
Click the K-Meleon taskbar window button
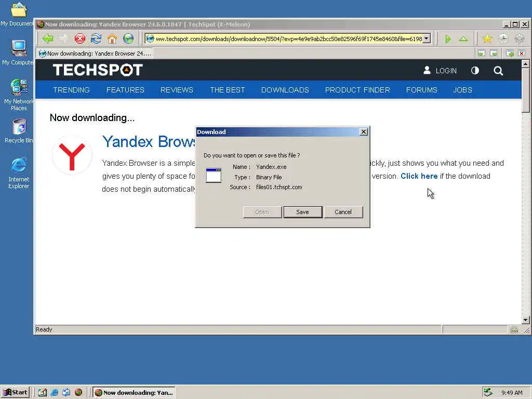(x=134, y=393)
